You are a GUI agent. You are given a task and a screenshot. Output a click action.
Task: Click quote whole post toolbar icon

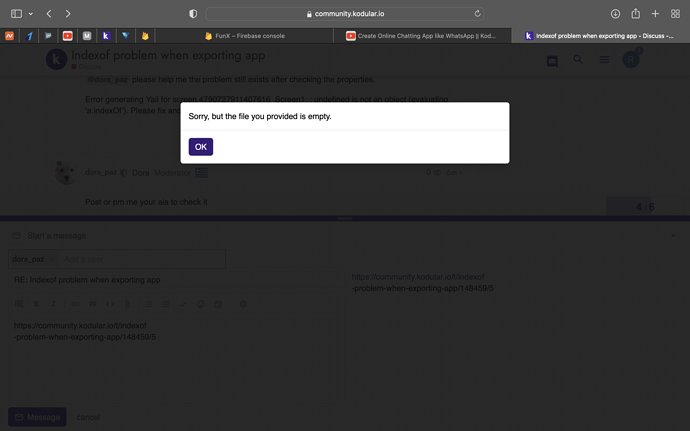(19, 304)
